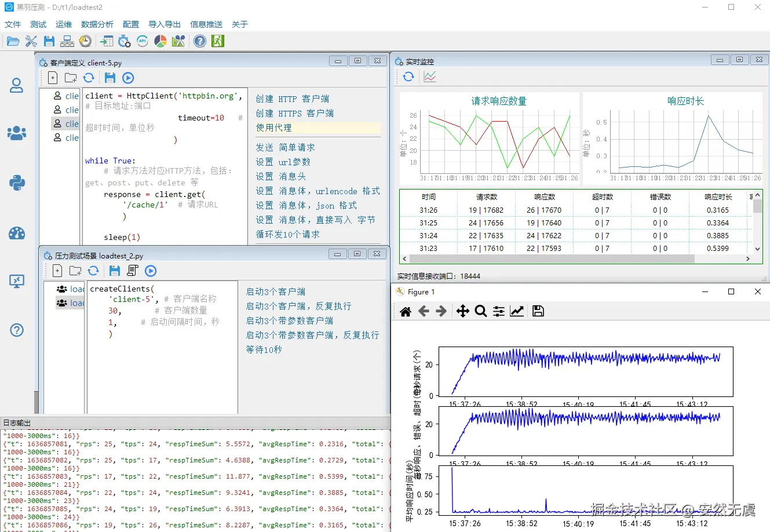Viewport: 770px width, 532px height.
Task: Save Figure 1 with the disk icon
Action: click(538, 311)
